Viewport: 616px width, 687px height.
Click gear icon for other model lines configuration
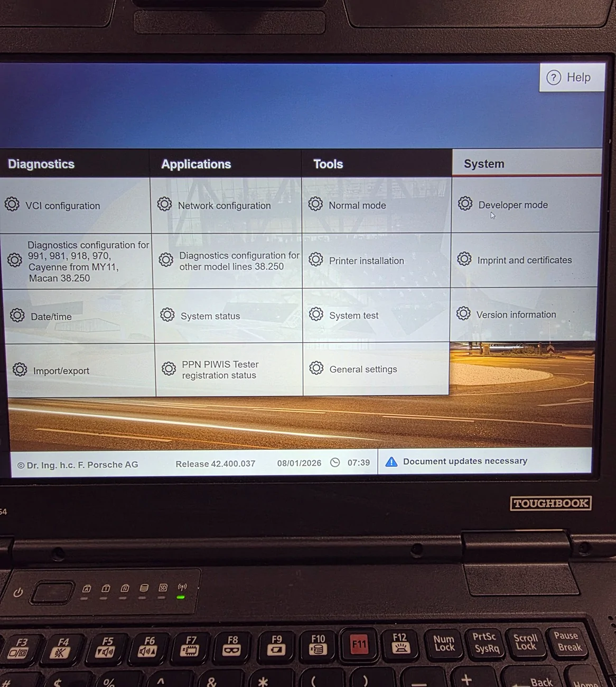pos(166,260)
